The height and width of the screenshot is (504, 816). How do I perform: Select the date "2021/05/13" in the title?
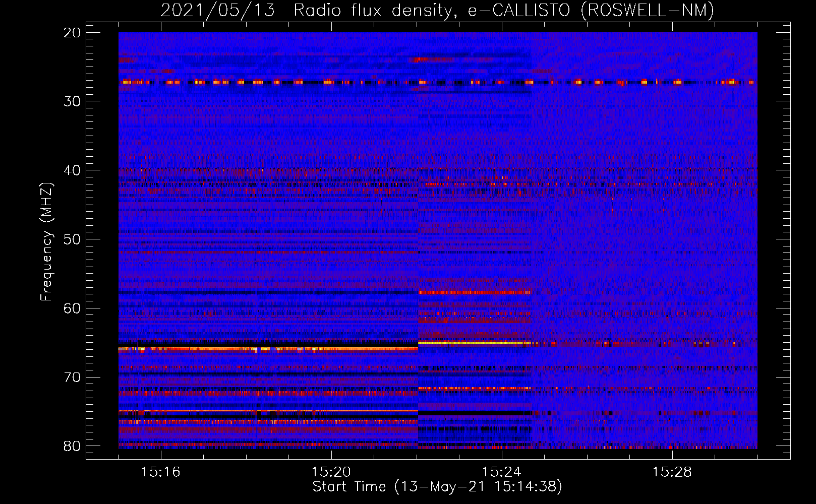tap(217, 10)
